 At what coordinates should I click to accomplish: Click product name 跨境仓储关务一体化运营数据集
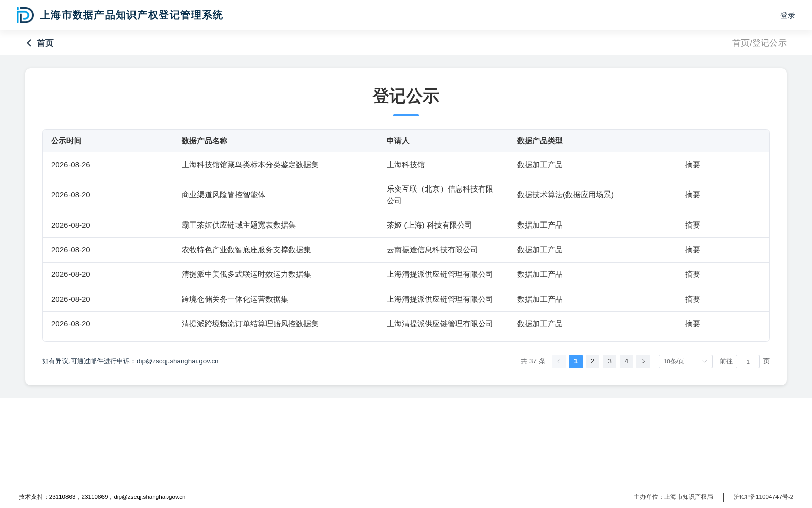pyautogui.click(x=235, y=299)
